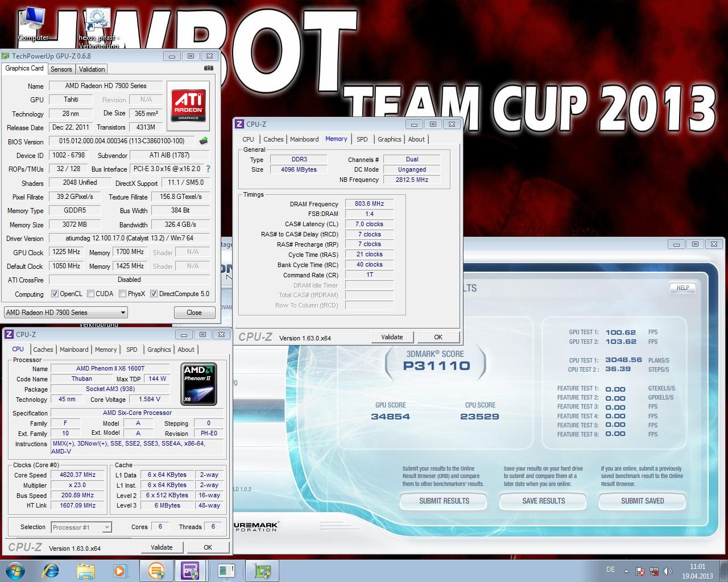Open the Mainboard tab in the lower CPU-Z window

point(74,350)
